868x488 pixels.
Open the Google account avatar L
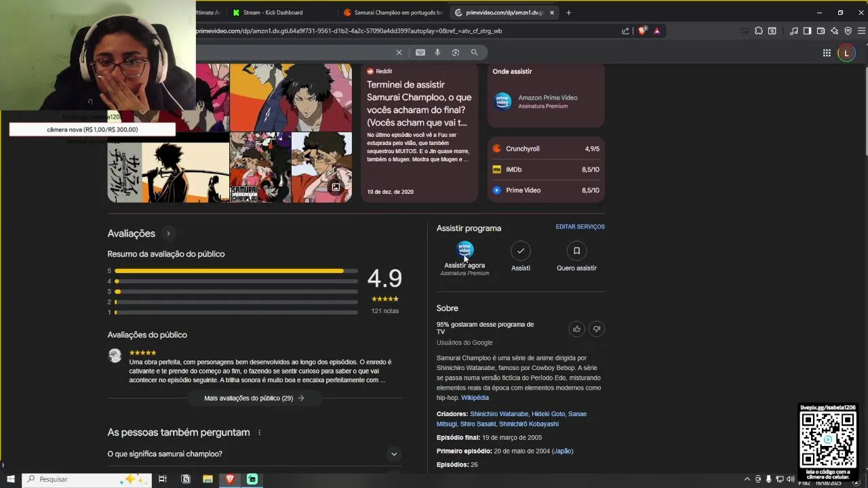[x=846, y=53]
